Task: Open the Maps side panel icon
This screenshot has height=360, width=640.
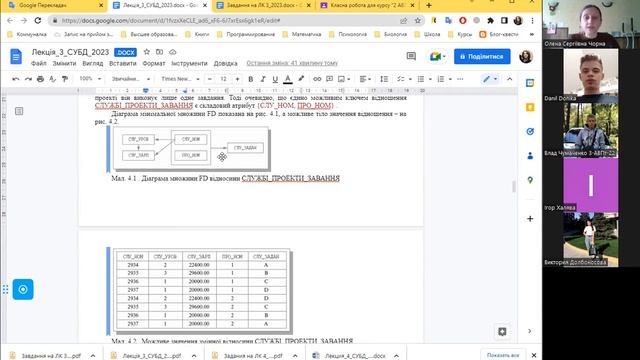Action: coord(530,180)
